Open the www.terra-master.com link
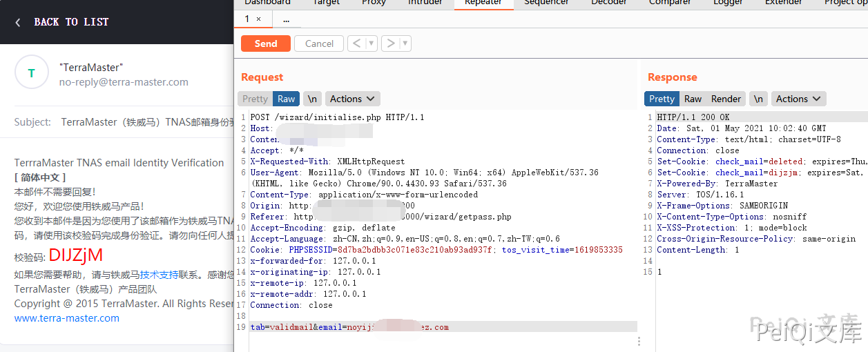The width and height of the screenshot is (868, 352). (x=67, y=318)
